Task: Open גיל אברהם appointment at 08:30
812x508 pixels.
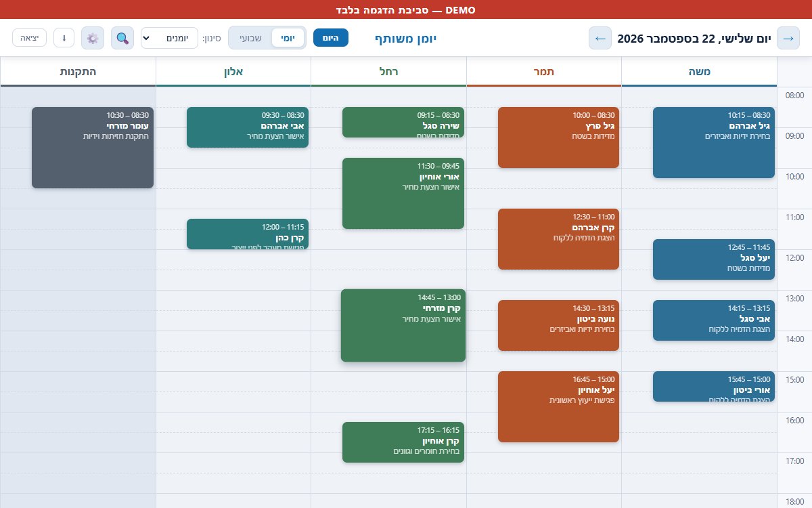Action: (x=714, y=142)
